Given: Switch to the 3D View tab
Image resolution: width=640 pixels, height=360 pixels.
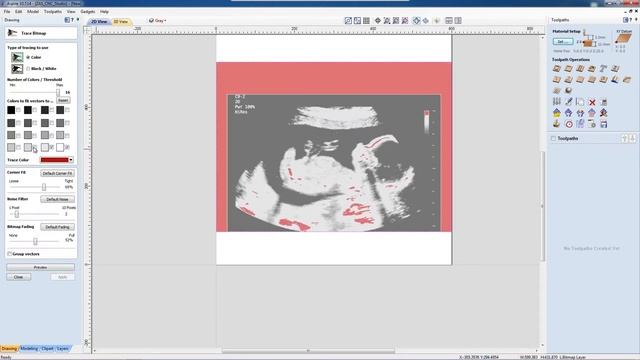Looking at the screenshot, I should click(x=121, y=21).
